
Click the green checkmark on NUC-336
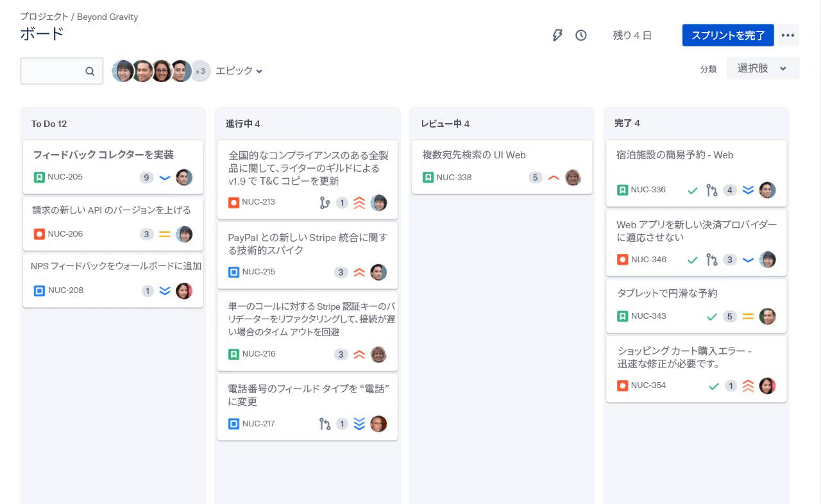click(x=693, y=190)
